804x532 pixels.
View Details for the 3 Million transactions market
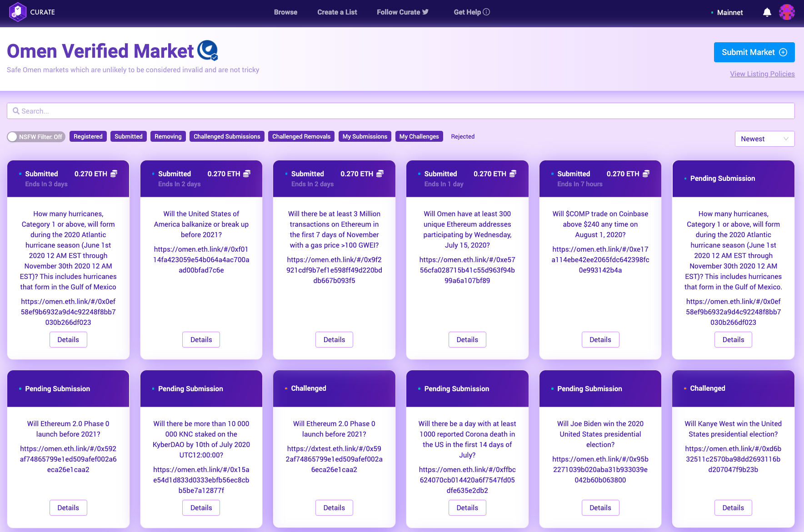[x=335, y=340]
